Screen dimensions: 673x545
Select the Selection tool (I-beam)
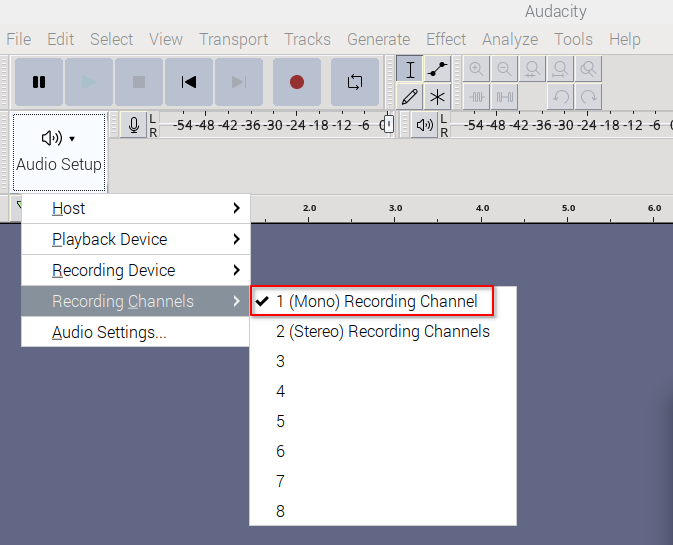pos(409,69)
